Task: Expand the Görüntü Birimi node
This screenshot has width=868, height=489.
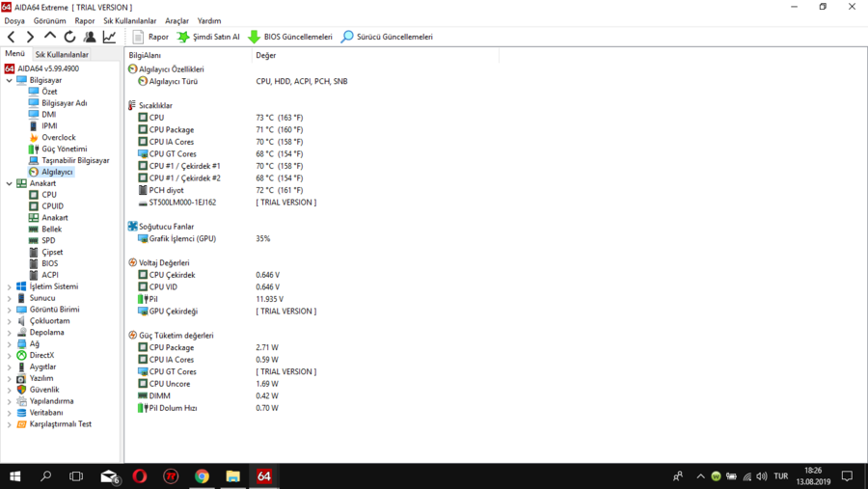Action: (9, 310)
